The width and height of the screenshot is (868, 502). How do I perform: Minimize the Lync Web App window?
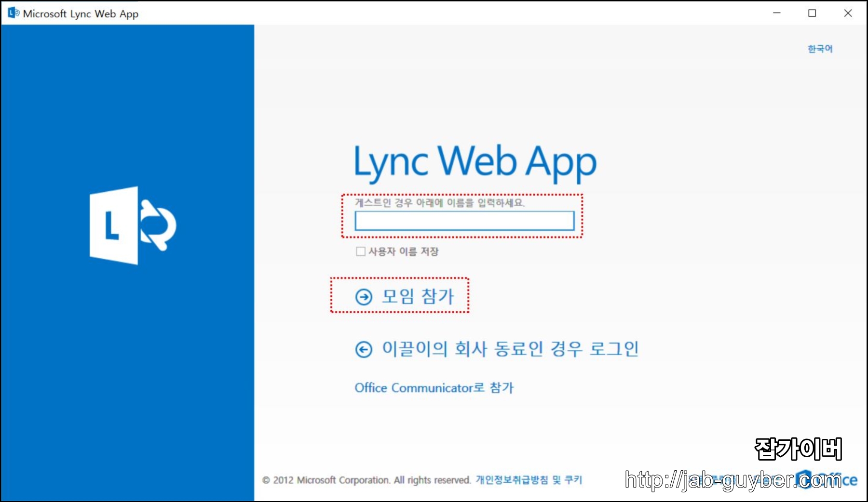(777, 13)
